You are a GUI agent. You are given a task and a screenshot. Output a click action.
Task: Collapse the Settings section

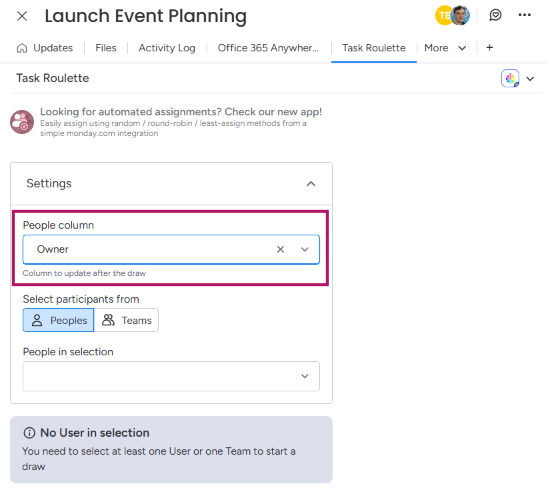[310, 184]
